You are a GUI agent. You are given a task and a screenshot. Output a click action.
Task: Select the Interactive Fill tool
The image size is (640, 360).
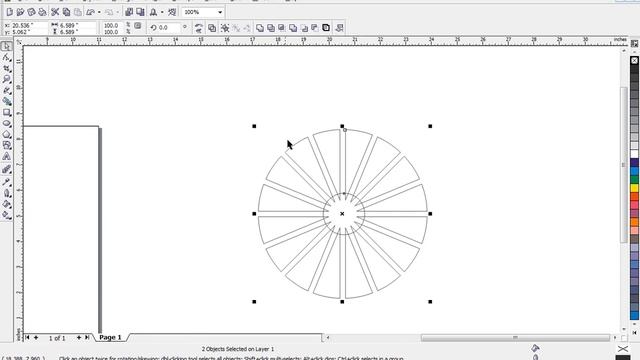point(6,215)
